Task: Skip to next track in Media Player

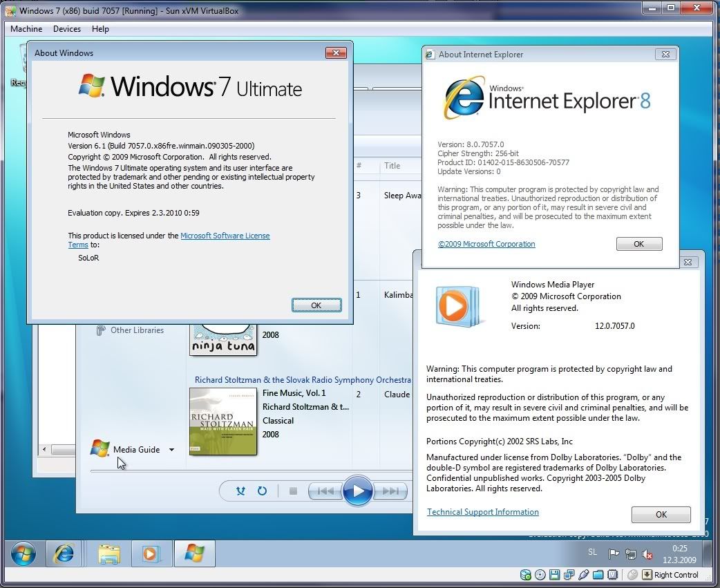Action: 390,491
